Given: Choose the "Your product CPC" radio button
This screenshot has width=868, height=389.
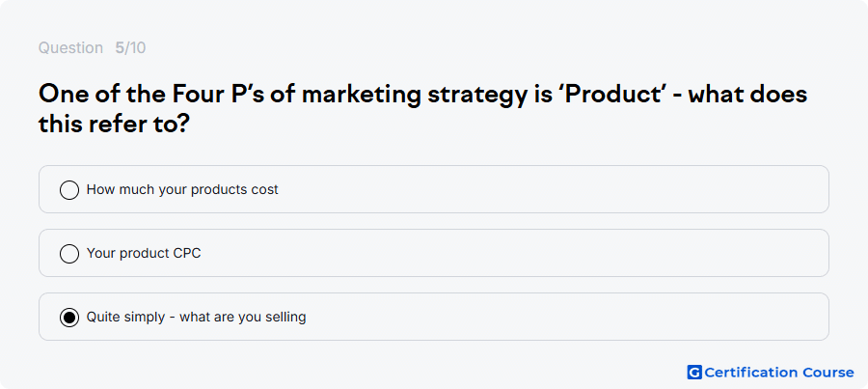Looking at the screenshot, I should tap(69, 254).
